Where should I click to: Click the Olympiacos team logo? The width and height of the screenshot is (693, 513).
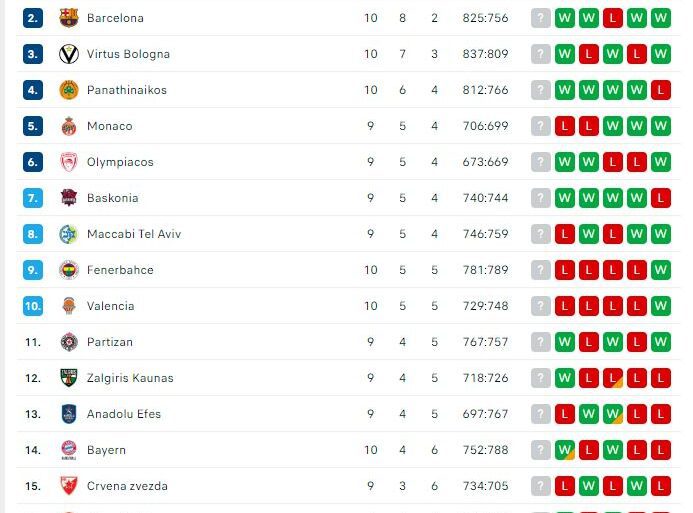click(68, 162)
